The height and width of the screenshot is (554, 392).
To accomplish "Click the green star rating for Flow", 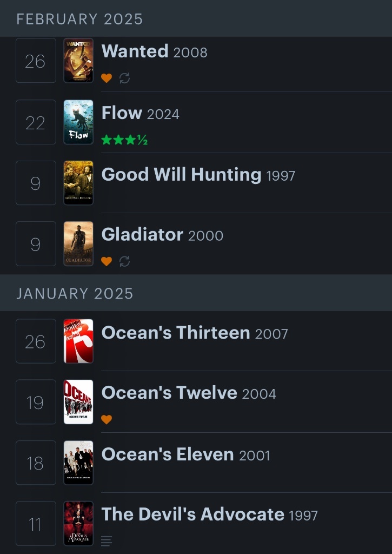I will [124, 140].
